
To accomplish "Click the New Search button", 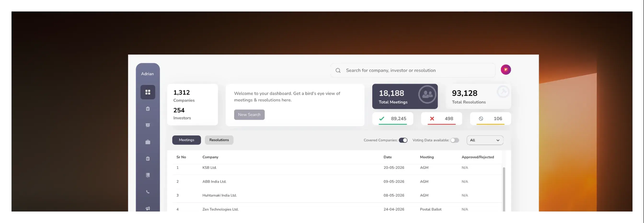I will coord(249,115).
